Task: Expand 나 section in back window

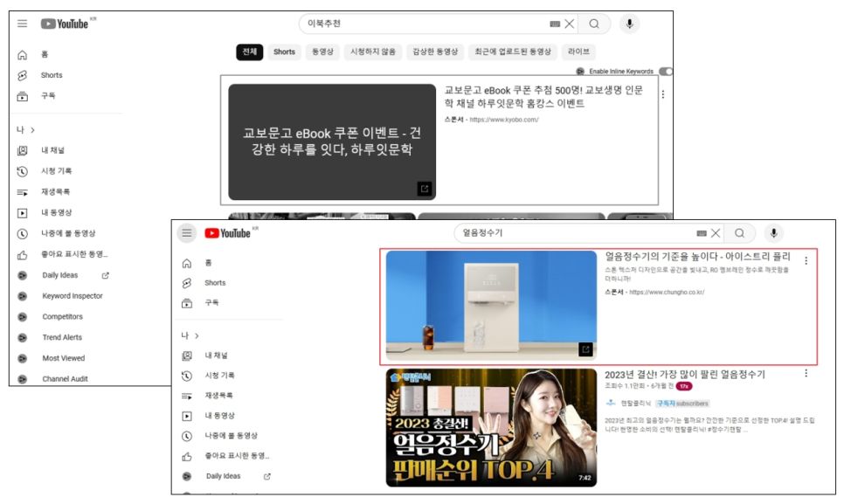Action: click(25, 130)
